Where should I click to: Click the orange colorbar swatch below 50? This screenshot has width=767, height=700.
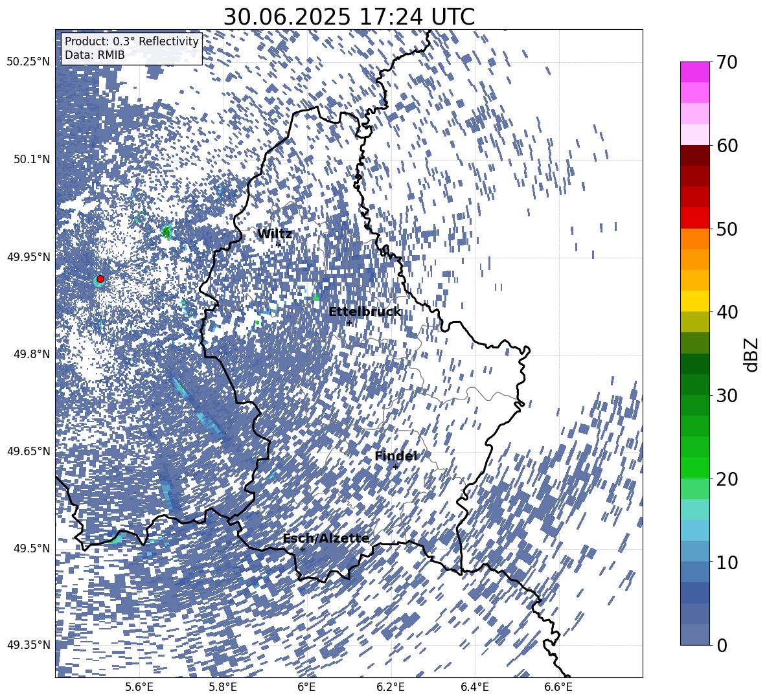694,239
